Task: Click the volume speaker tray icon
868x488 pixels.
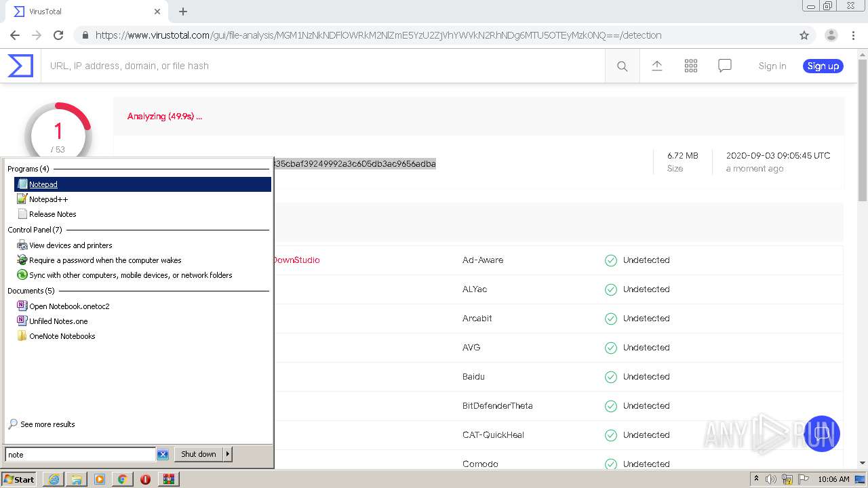Action: tap(771, 479)
